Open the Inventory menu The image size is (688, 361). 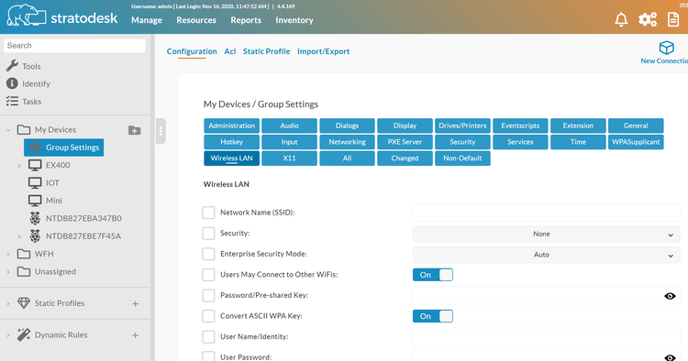(x=294, y=20)
